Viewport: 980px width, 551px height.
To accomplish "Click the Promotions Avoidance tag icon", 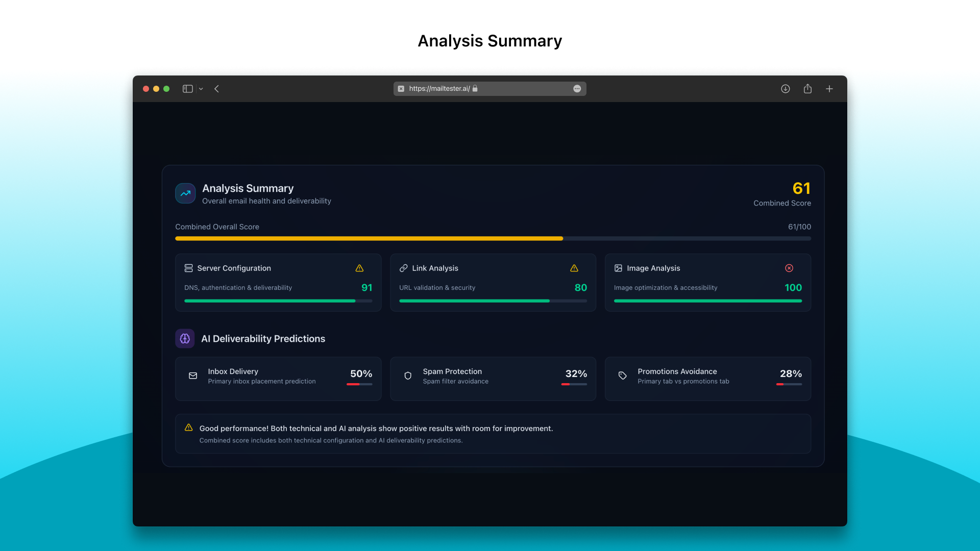I will [x=623, y=376].
